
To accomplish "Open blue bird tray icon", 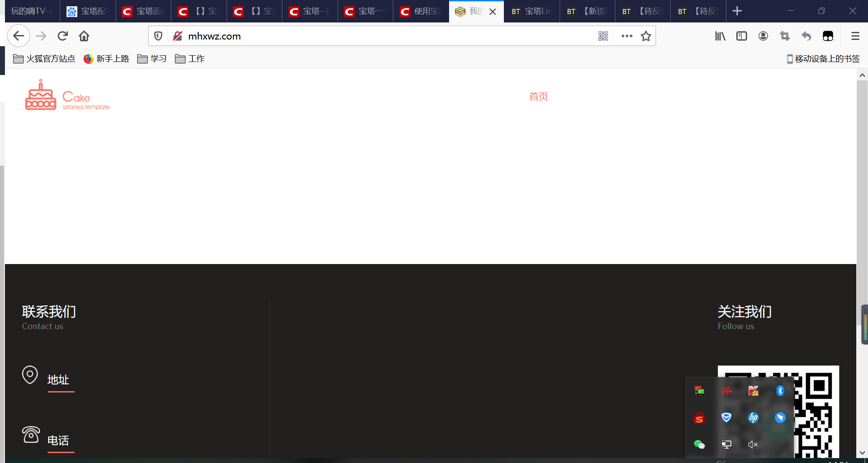I will pyautogui.click(x=780, y=418).
